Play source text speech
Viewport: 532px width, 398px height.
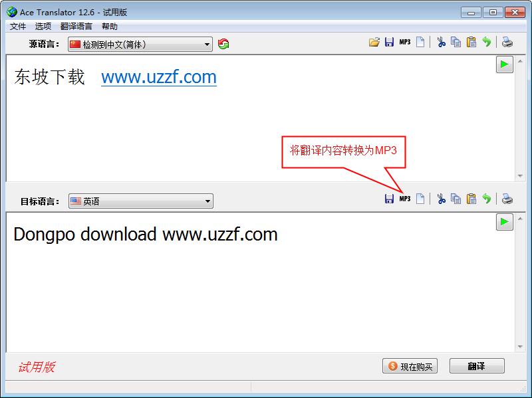coord(505,64)
